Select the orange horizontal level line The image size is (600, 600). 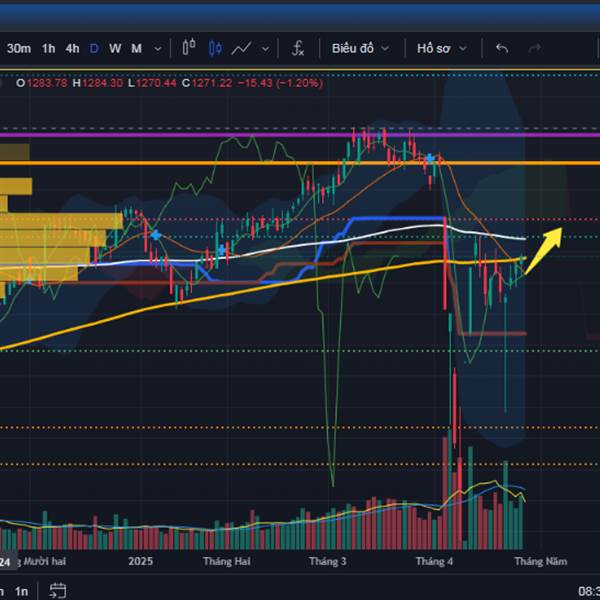point(300,163)
